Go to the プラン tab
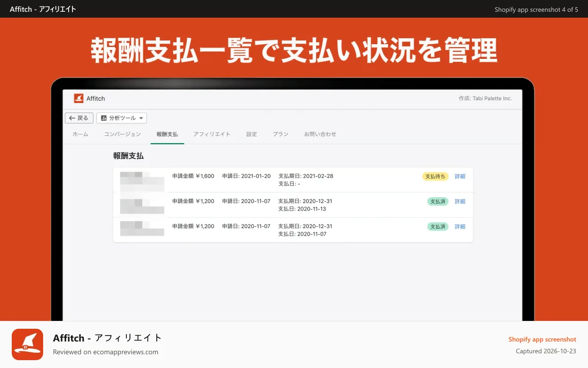Screen dimensions: 588x368 pyautogui.click(x=280, y=134)
